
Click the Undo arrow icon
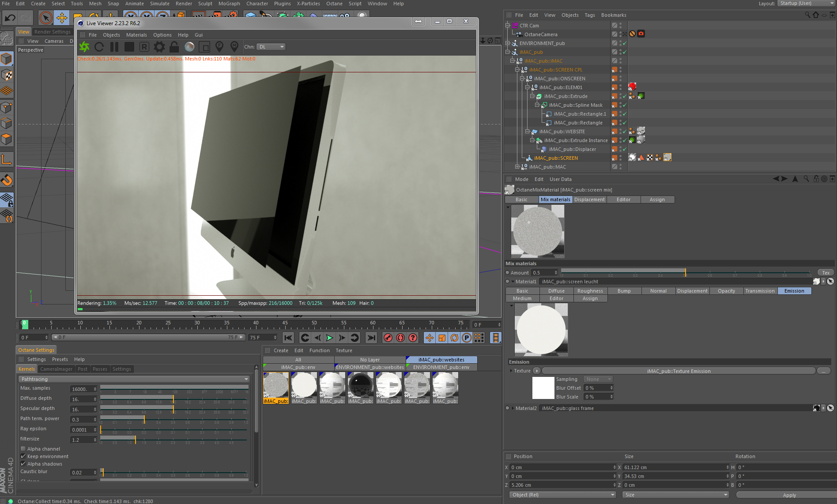coord(10,18)
